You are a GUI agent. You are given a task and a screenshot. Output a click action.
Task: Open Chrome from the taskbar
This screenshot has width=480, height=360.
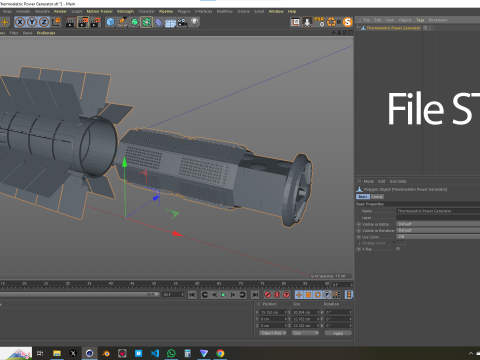220,353
